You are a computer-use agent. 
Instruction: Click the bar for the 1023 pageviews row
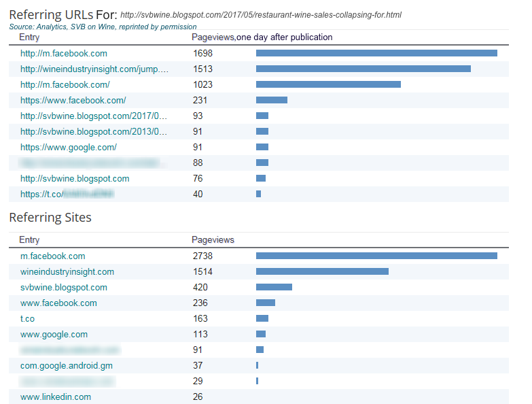tap(328, 84)
